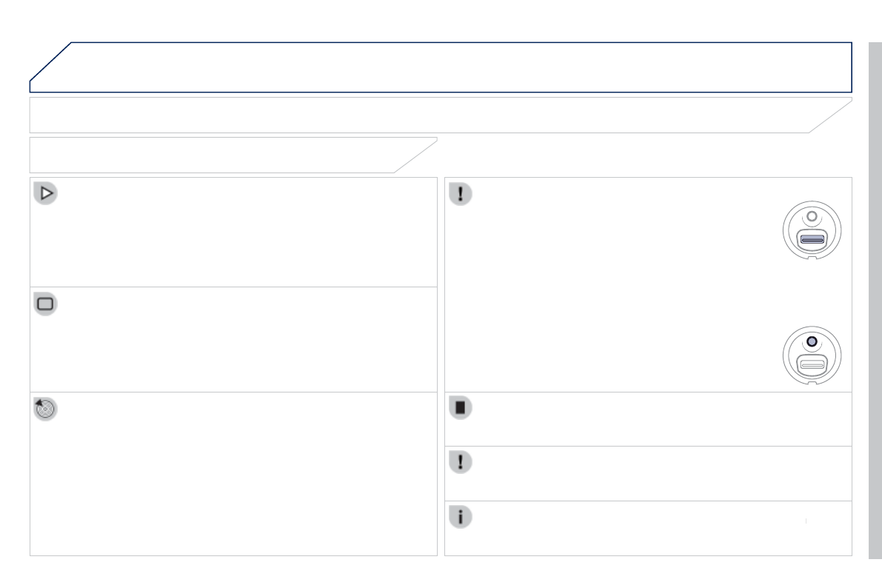882x588 pixels.
Task: Click the USB slot in the lower socket illustration
Action: point(812,364)
